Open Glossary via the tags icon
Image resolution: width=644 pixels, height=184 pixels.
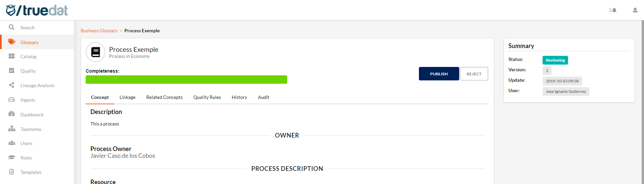pos(12,42)
